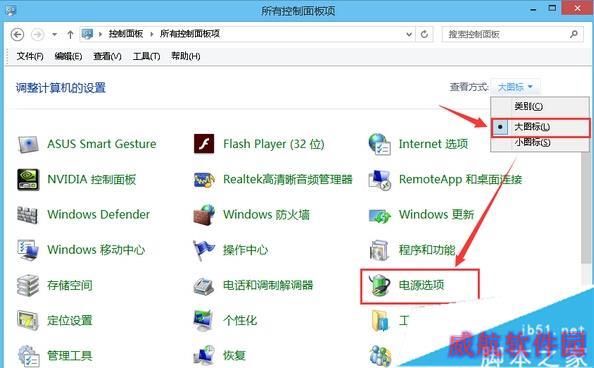Go up one folder level
594x368 pixels.
pyautogui.click(x=70, y=34)
